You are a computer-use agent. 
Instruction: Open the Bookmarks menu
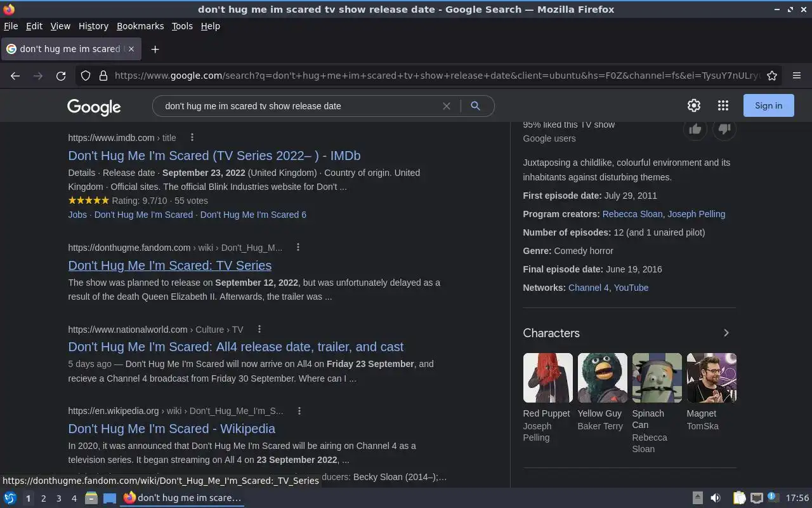point(140,26)
